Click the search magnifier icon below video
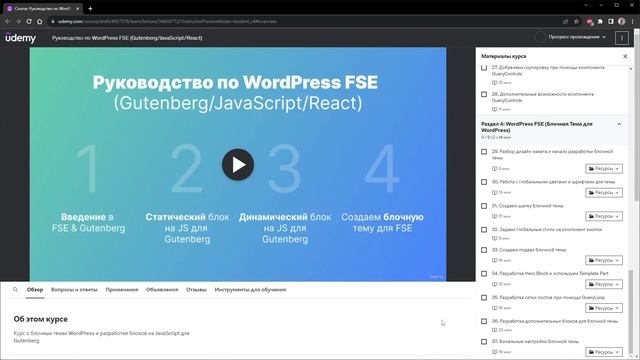The width and height of the screenshot is (640, 360). (16, 289)
